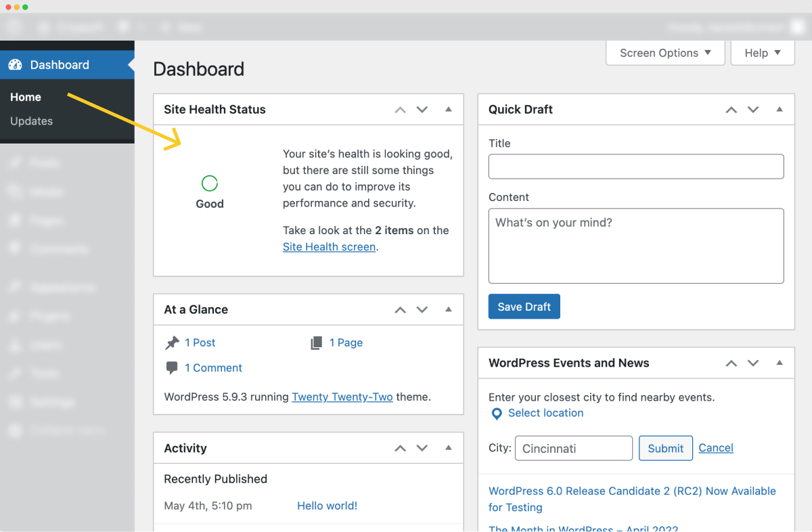Cancel the city location entry

716,448
